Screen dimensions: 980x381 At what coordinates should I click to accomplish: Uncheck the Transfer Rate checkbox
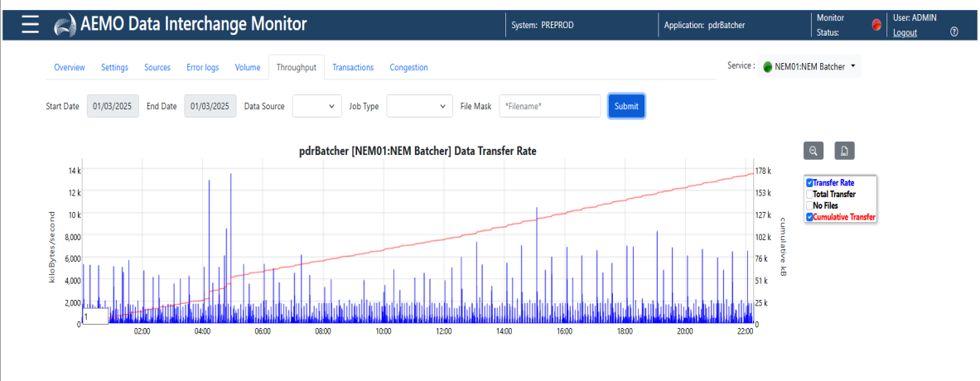pyautogui.click(x=809, y=183)
